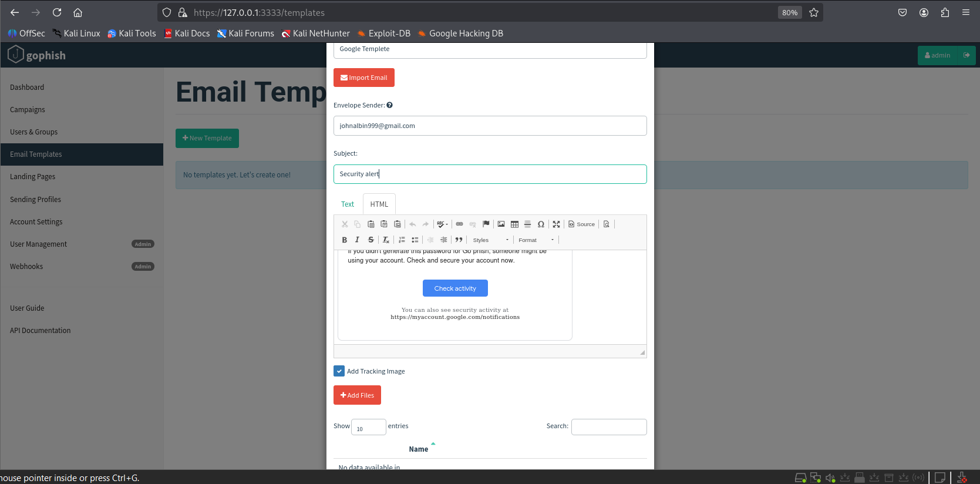The image size is (980, 484).
Task: Click the template name field
Action: tap(490, 49)
